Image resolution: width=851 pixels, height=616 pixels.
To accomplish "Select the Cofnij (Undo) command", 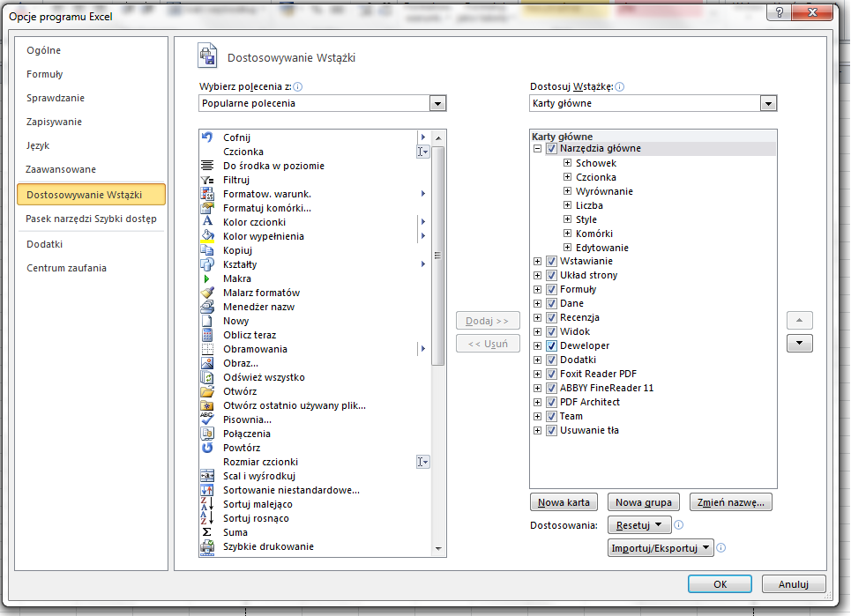I will [238, 137].
